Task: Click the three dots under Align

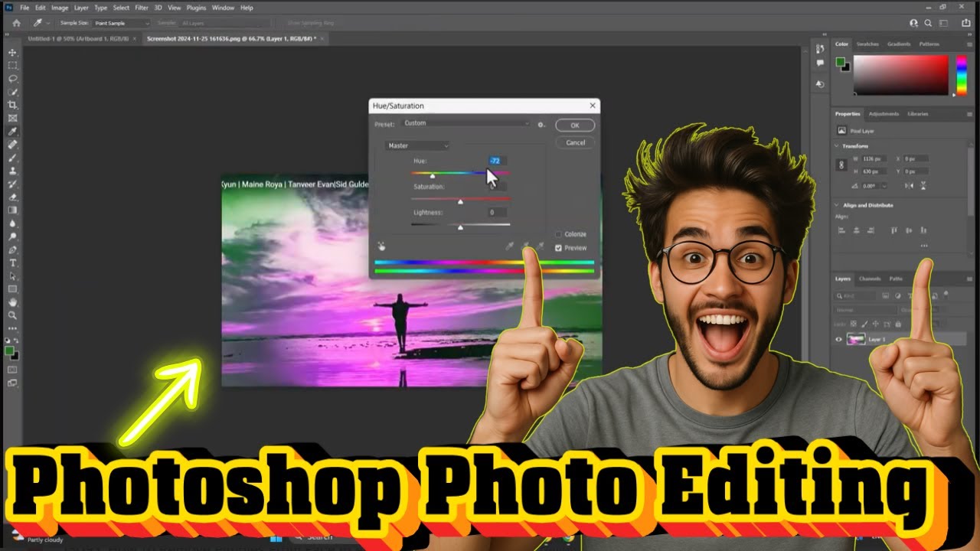Action: tap(924, 246)
